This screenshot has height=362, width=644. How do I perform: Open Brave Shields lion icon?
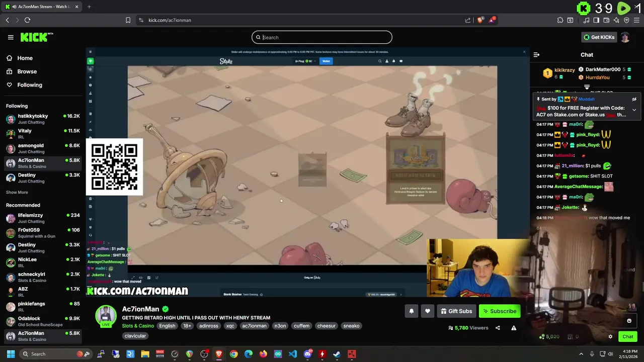point(480,20)
